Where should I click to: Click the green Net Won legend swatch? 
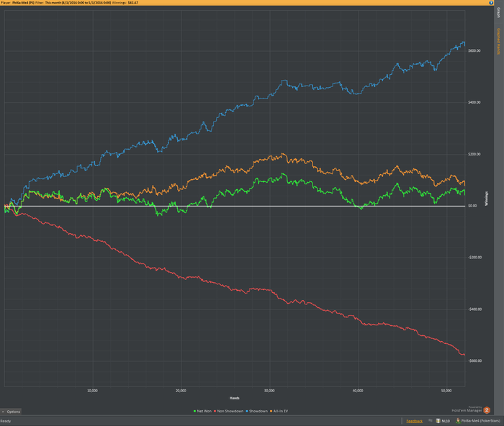195,411
